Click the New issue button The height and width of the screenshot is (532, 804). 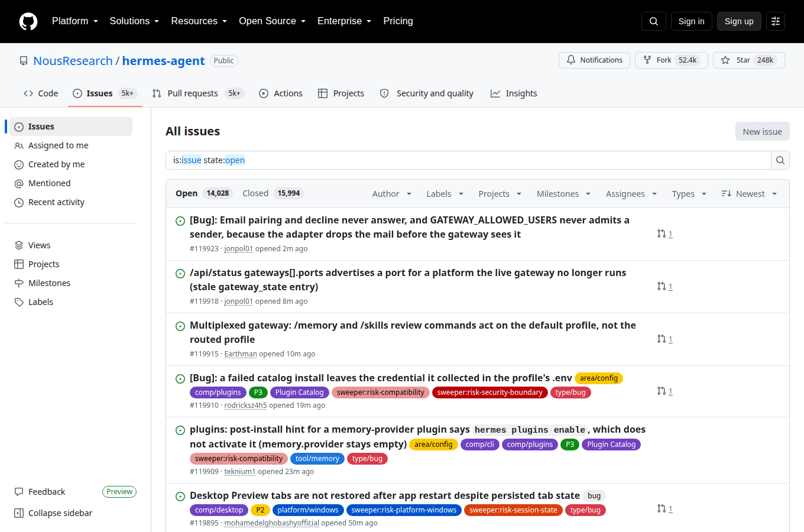pyautogui.click(x=763, y=132)
